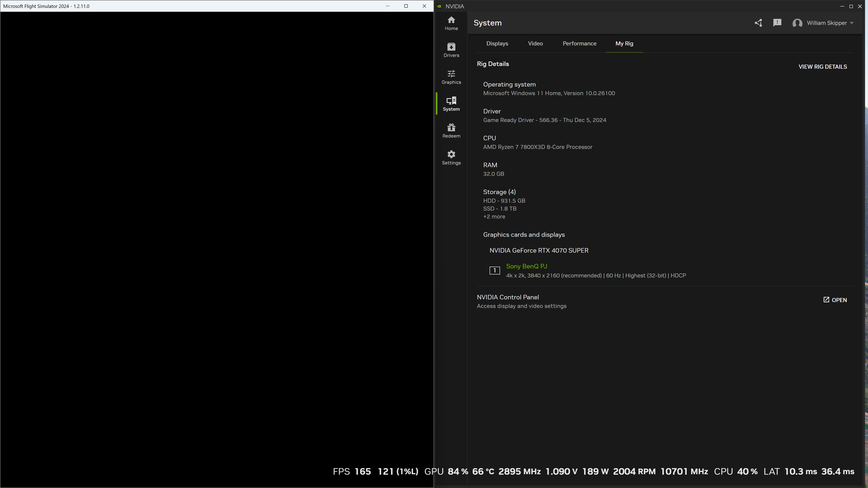
Task: Click VIEW RIG DETAILS
Action: point(823,66)
